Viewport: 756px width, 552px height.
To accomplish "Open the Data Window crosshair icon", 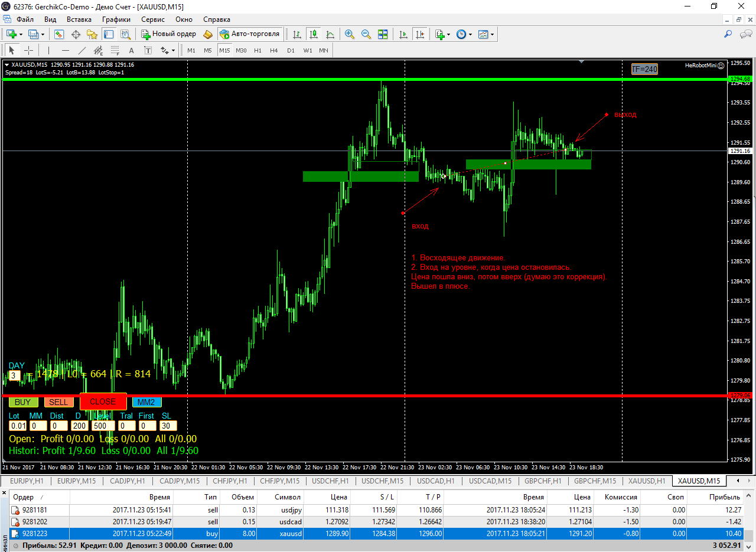I will click(76, 34).
